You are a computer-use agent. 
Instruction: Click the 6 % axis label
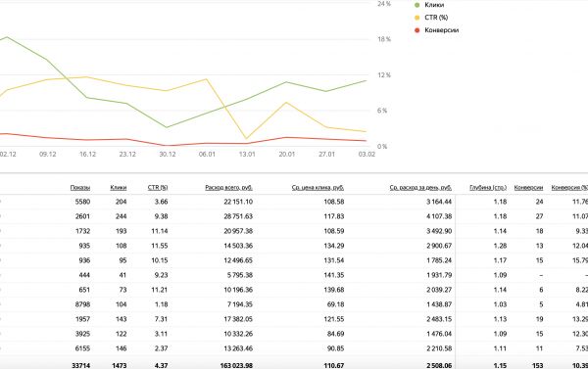tap(382, 111)
